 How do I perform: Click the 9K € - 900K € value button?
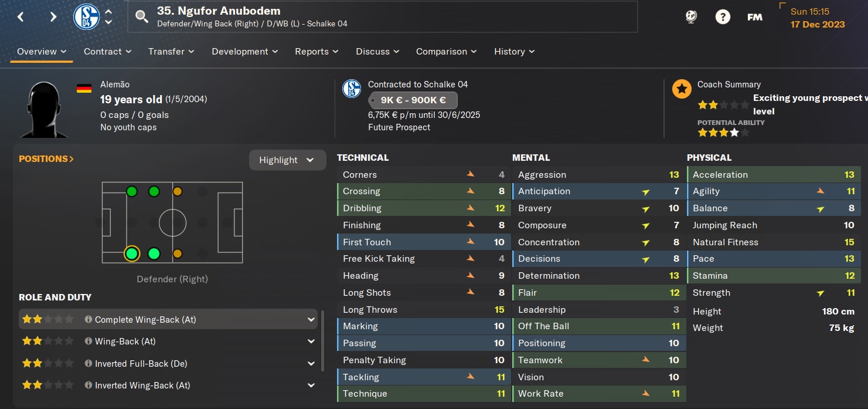tap(413, 100)
